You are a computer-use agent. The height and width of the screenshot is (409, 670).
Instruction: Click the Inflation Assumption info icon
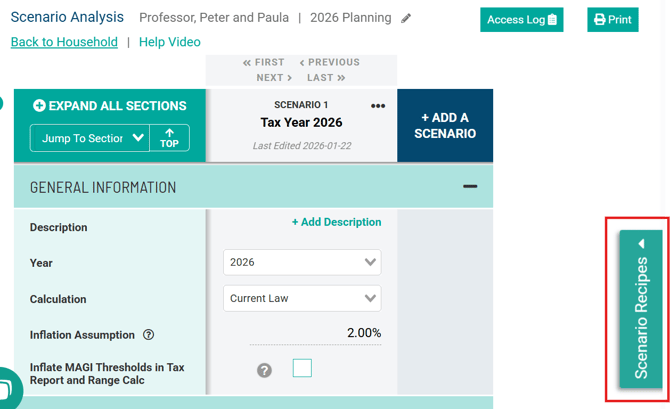click(x=149, y=335)
